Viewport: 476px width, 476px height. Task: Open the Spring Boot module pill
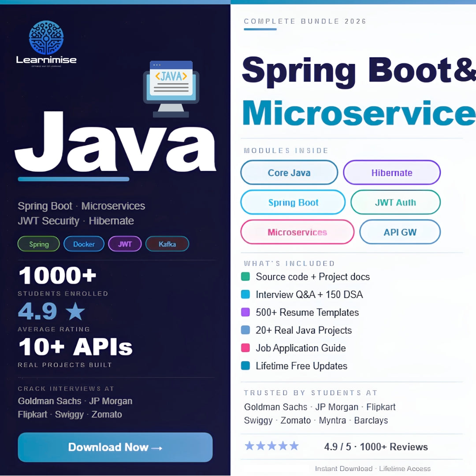[x=293, y=202]
